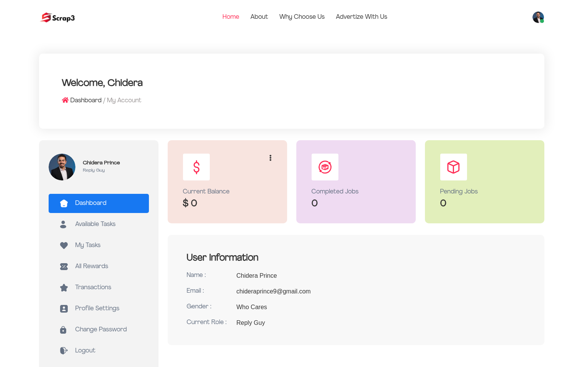The height and width of the screenshot is (367, 588).
Task: Select Dashboard in the sidebar
Action: pyautogui.click(x=99, y=203)
